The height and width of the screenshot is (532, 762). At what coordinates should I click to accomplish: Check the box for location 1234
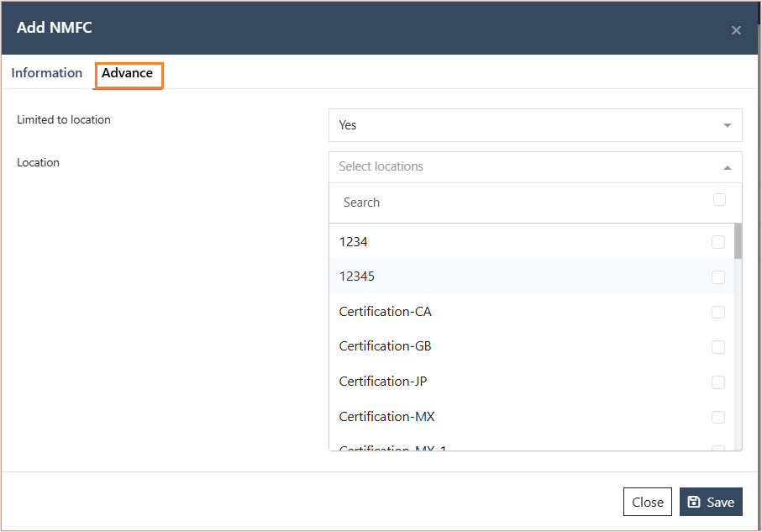click(x=717, y=242)
